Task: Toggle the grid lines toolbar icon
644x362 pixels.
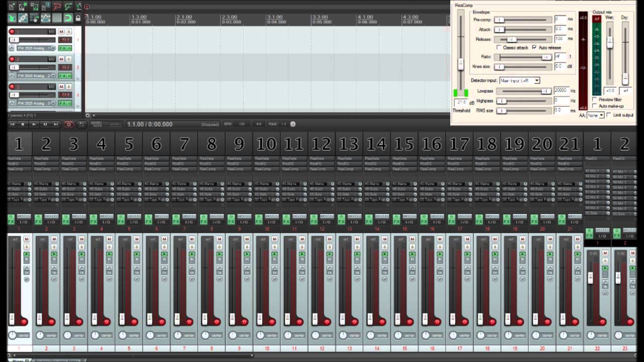Action: pyautogui.click(x=56, y=18)
